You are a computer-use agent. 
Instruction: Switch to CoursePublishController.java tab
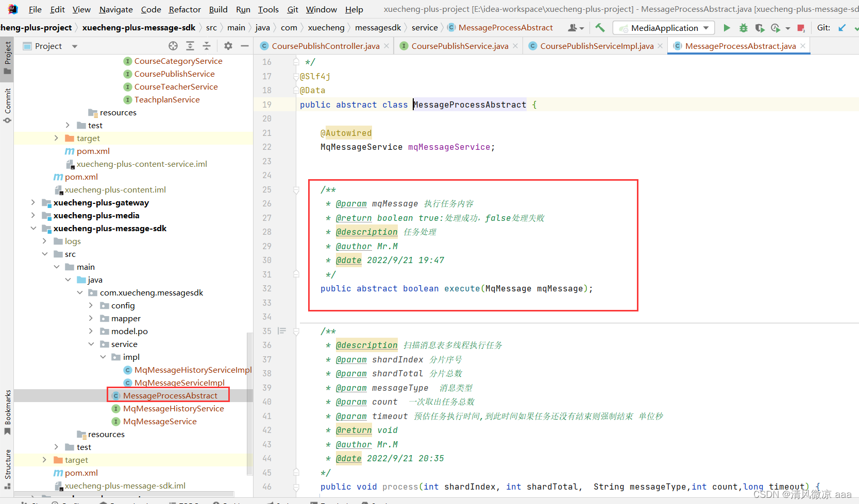(325, 46)
